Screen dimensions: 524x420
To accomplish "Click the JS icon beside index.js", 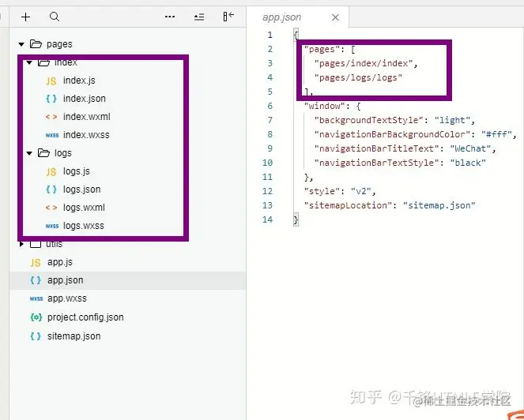I will point(51,81).
